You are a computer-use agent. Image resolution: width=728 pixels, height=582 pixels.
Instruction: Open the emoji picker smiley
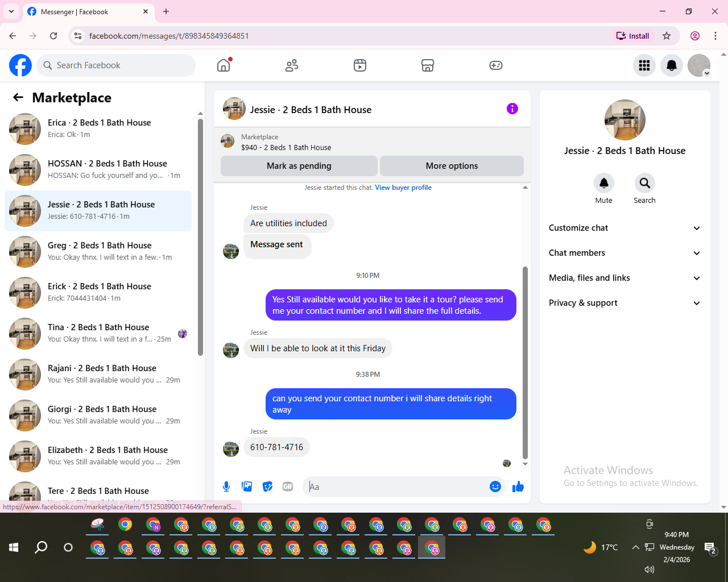pos(495,487)
